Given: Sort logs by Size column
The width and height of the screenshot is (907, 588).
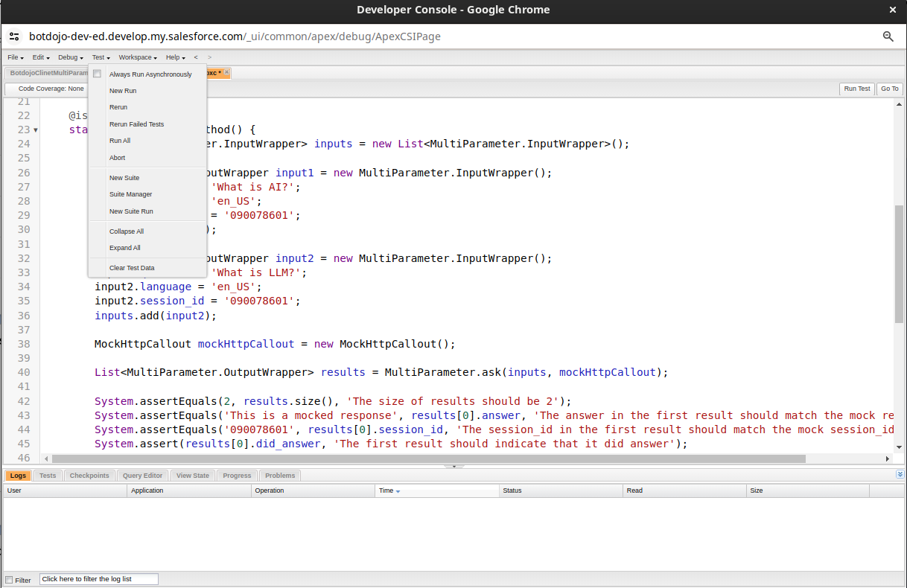Looking at the screenshot, I should [808, 490].
